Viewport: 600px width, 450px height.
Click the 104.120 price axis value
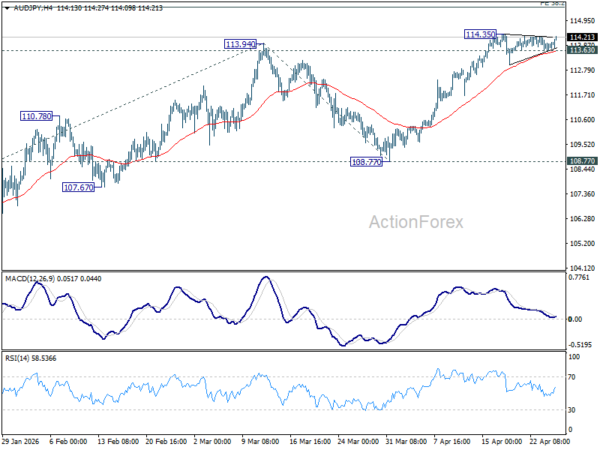point(582,268)
